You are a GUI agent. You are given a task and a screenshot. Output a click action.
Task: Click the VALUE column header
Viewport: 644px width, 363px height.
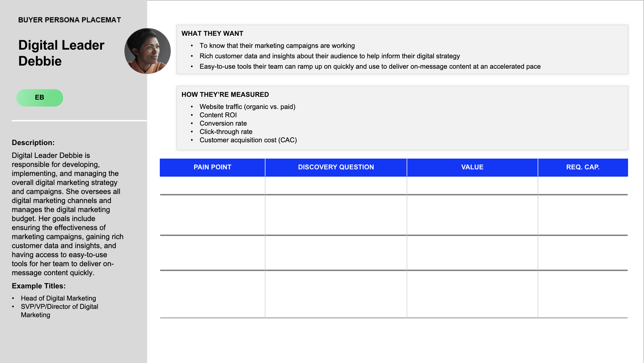472,167
